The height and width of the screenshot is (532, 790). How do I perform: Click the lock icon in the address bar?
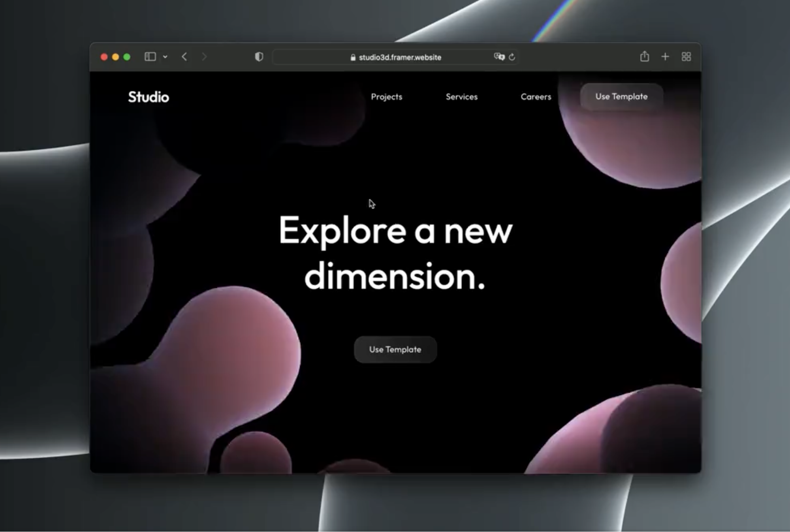(353, 57)
